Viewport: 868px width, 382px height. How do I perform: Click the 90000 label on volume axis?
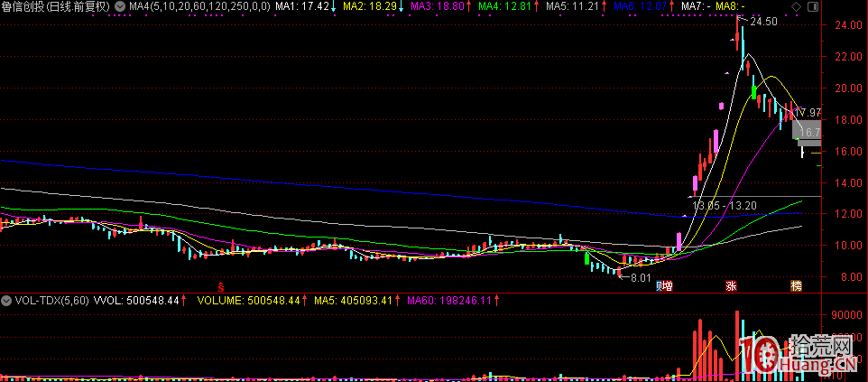(849, 314)
